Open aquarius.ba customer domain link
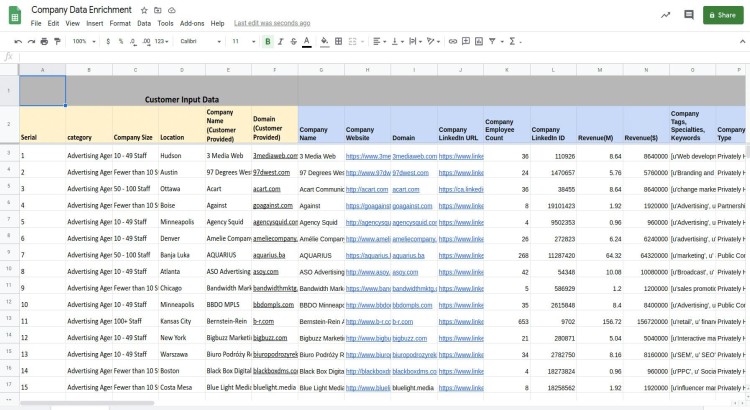The image size is (750, 410). [269, 255]
